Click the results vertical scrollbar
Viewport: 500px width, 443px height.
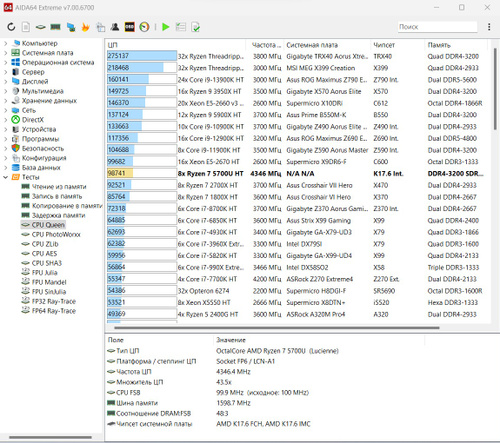[495, 89]
